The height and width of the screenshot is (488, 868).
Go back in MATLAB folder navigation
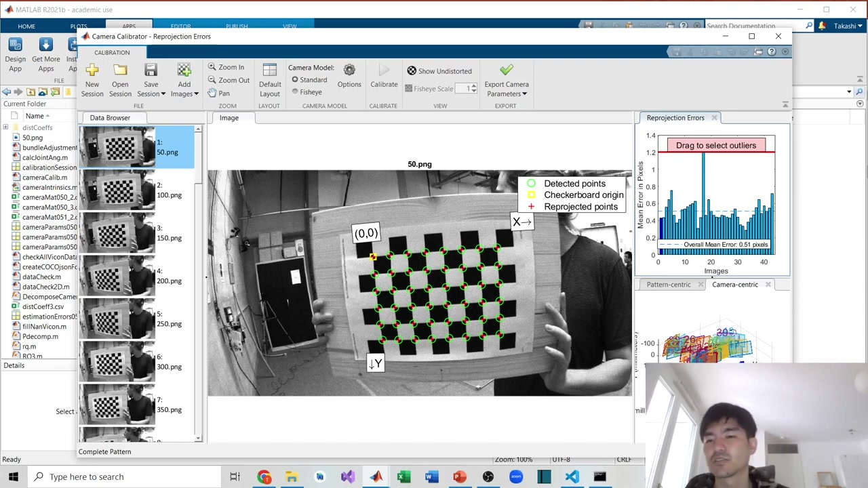[6, 91]
